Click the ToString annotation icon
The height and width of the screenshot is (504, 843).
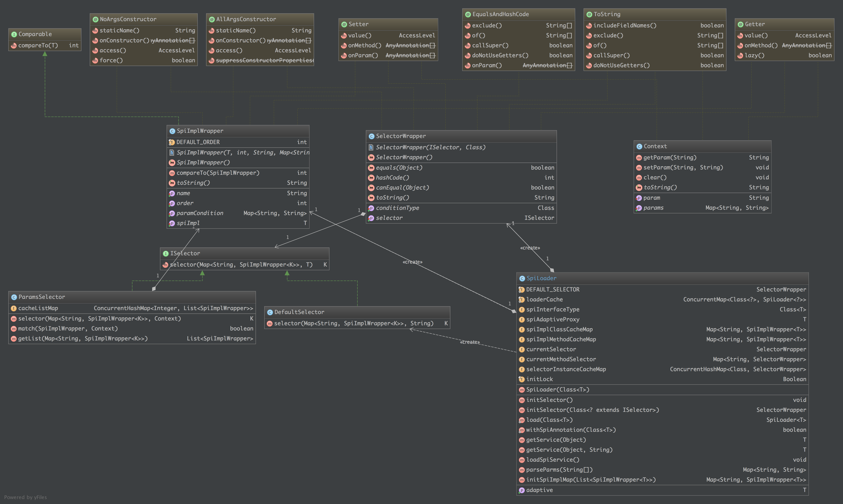[x=589, y=14]
